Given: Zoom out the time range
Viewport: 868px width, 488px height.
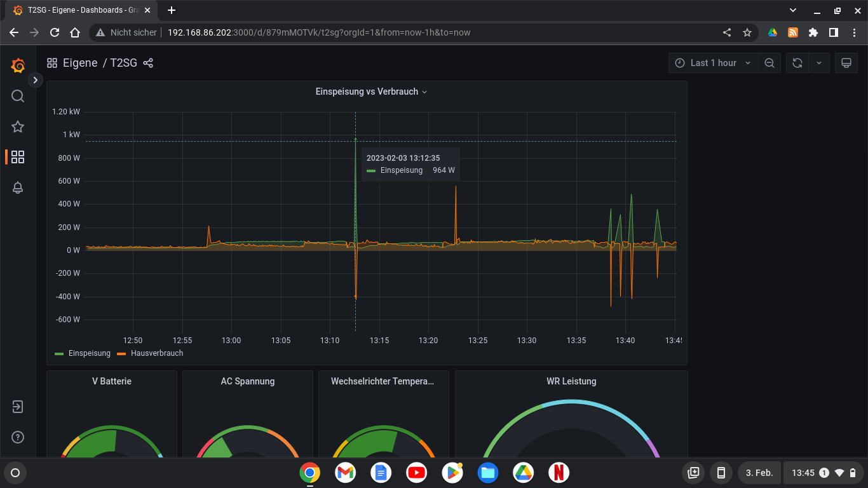Looking at the screenshot, I should [x=770, y=63].
